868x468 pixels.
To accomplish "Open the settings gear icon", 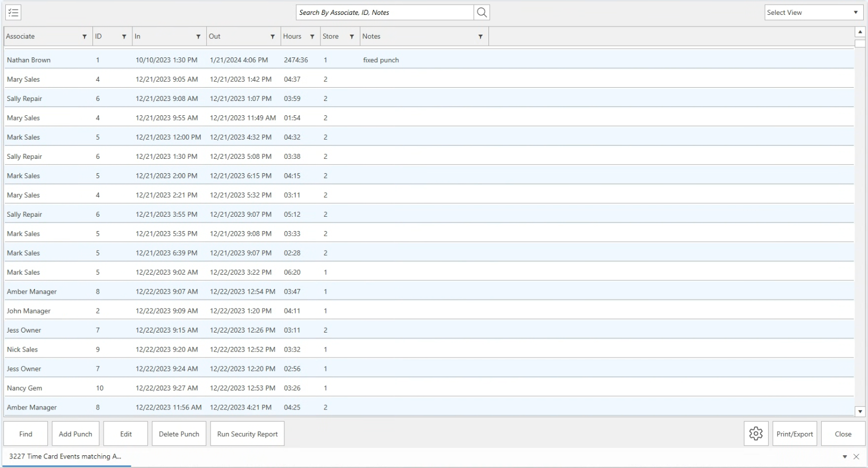I will [x=756, y=434].
